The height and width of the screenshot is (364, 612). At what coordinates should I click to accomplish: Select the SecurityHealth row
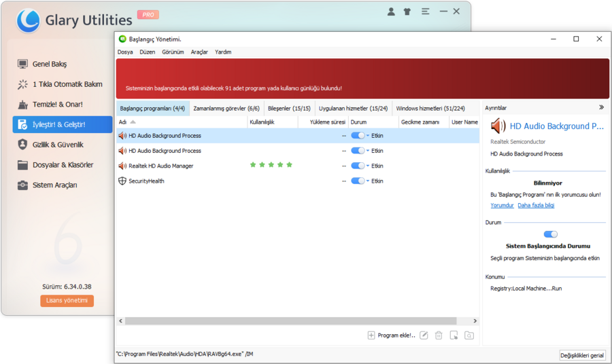pyautogui.click(x=298, y=181)
